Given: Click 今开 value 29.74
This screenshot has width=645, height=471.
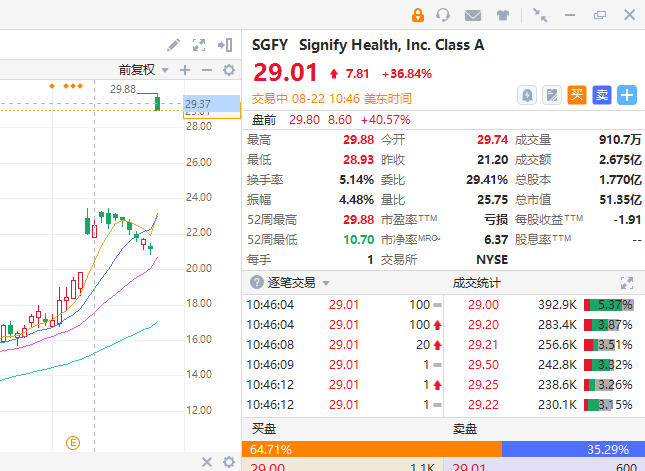Looking at the screenshot, I should (x=492, y=140).
